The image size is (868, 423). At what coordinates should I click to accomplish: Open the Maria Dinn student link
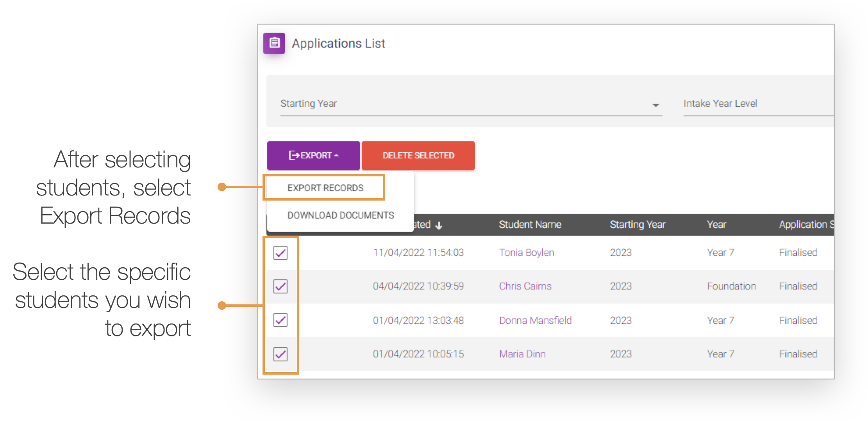(x=522, y=354)
